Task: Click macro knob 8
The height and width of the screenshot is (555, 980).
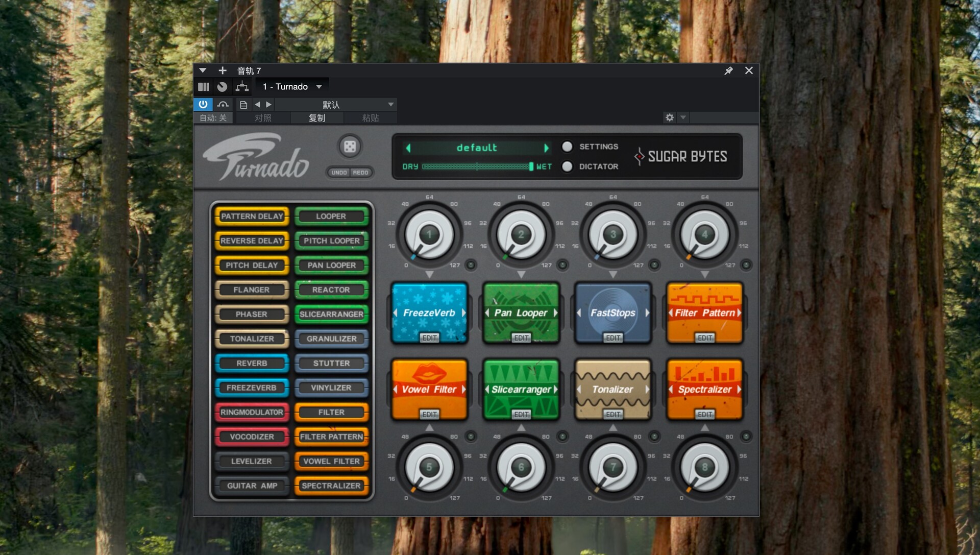Action: tap(705, 468)
